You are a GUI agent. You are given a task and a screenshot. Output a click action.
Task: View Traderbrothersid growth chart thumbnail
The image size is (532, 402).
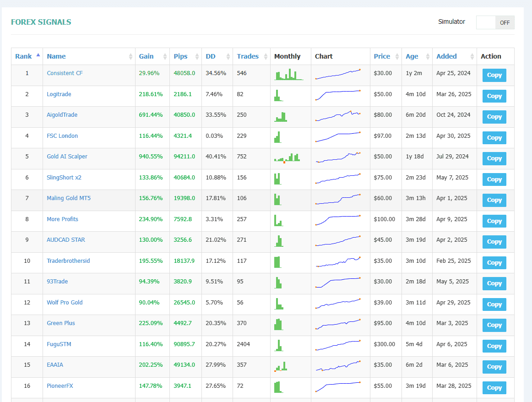coord(338,261)
